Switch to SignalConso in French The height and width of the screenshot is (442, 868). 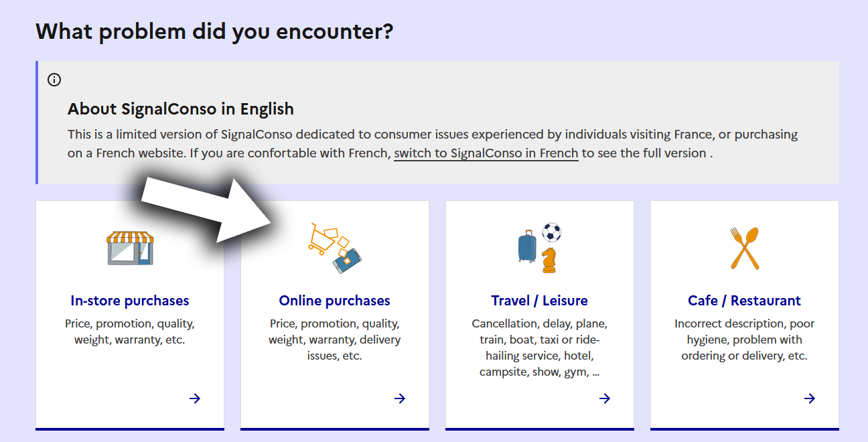[x=486, y=153]
